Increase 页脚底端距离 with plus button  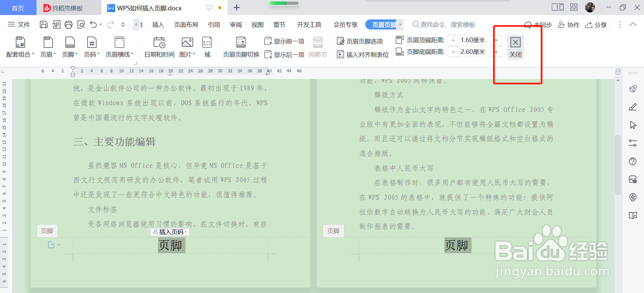coord(496,52)
